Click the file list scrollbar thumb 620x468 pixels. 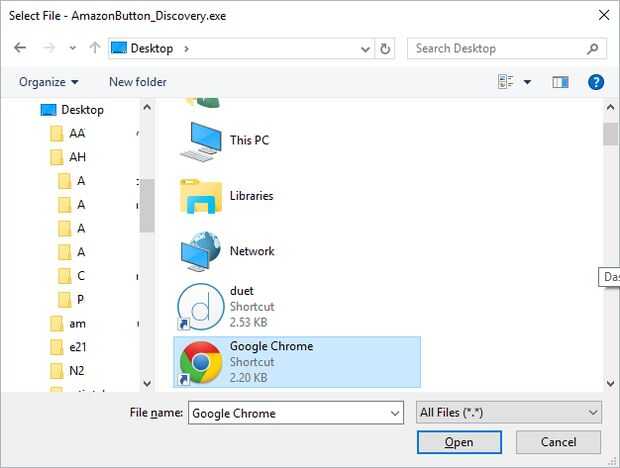pos(610,134)
